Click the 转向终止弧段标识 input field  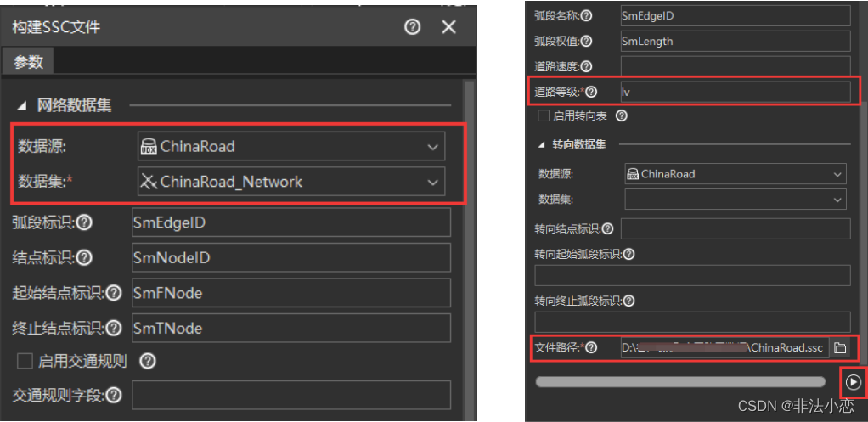tap(692, 322)
